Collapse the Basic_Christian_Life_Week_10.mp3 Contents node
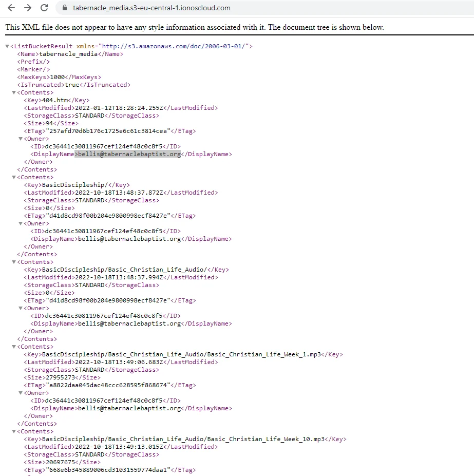The height and width of the screenshot is (476, 474). (x=14, y=431)
